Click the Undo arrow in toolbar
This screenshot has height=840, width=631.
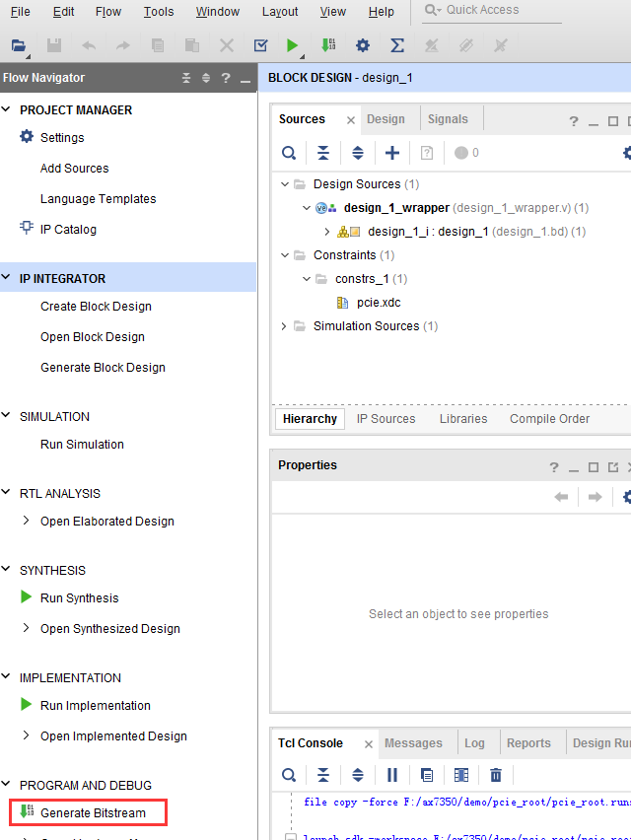[x=89, y=45]
